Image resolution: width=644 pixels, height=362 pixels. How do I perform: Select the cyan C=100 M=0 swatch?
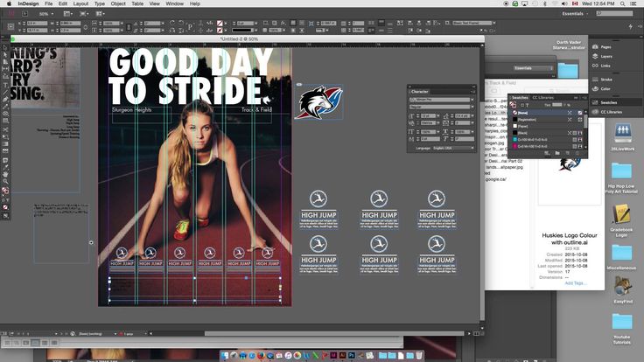coord(547,140)
